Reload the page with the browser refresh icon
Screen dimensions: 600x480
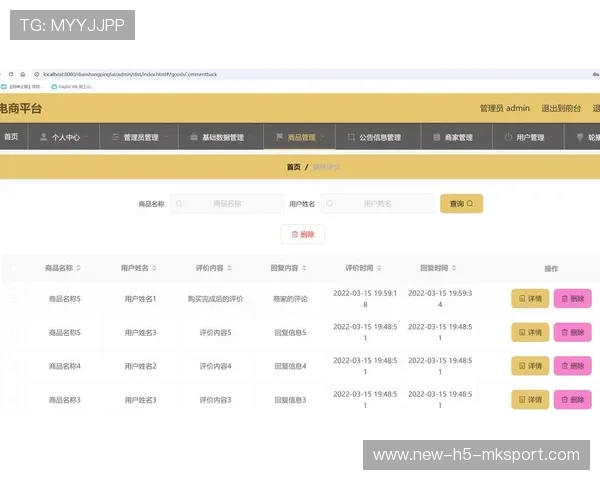pyautogui.click(x=11, y=74)
